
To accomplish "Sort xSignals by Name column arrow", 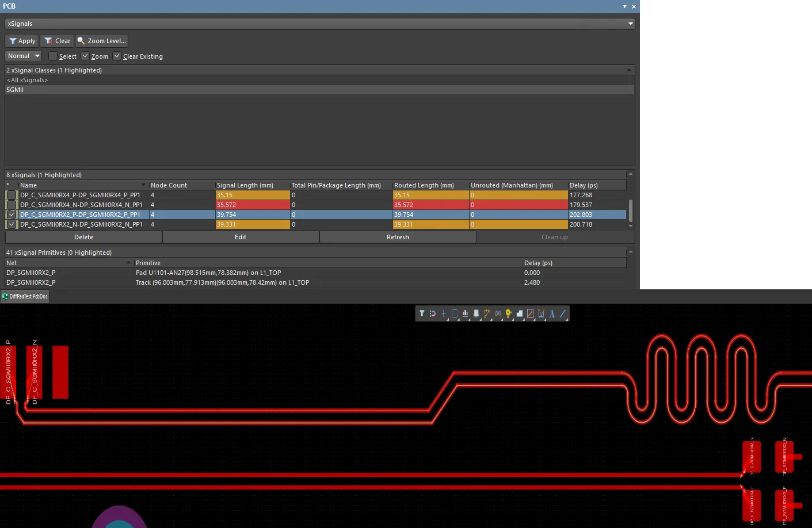I will click(x=143, y=185).
